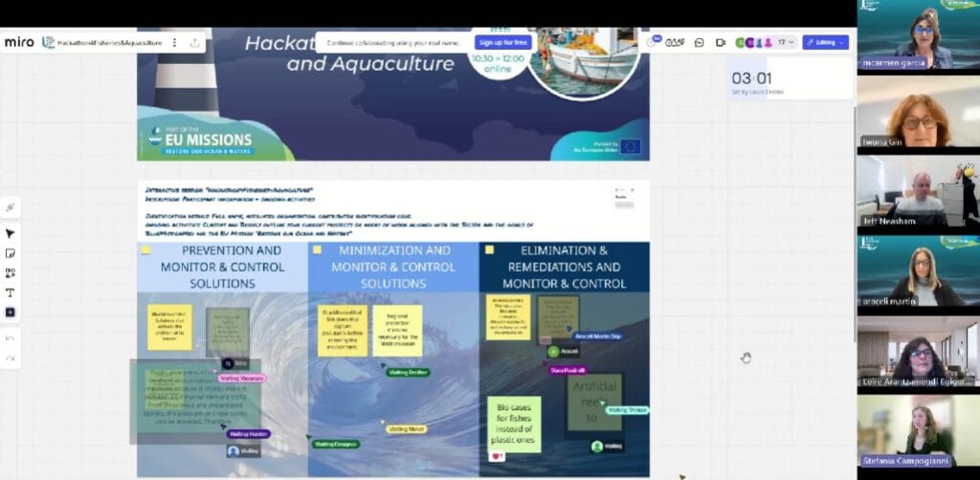Click the export board upload icon
The height and width of the screenshot is (480, 980).
coord(195,42)
